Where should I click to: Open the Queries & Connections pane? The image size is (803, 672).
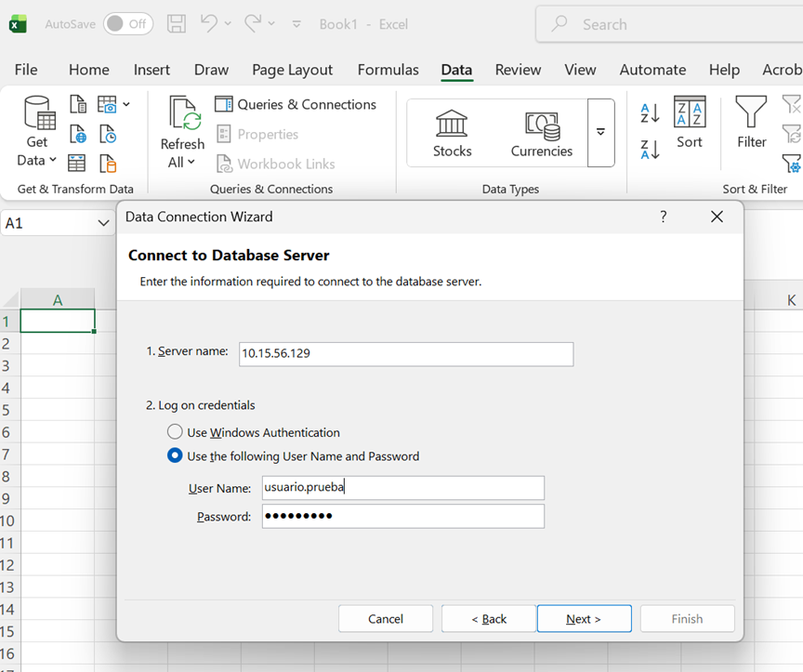(x=296, y=104)
